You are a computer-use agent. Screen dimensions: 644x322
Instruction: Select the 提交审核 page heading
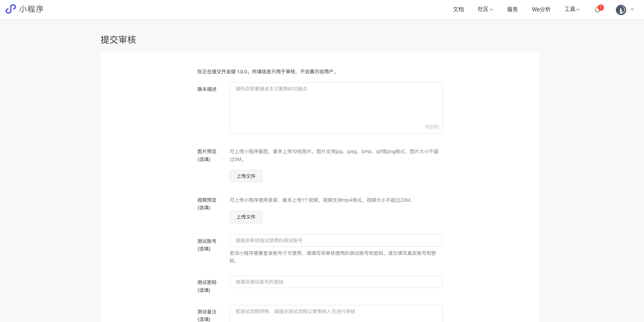coord(118,40)
